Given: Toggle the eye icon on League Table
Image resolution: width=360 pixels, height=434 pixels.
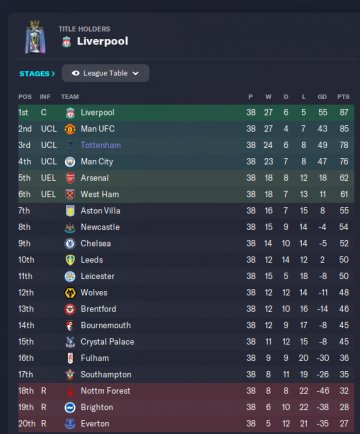Looking at the screenshot, I should pyautogui.click(x=76, y=73).
